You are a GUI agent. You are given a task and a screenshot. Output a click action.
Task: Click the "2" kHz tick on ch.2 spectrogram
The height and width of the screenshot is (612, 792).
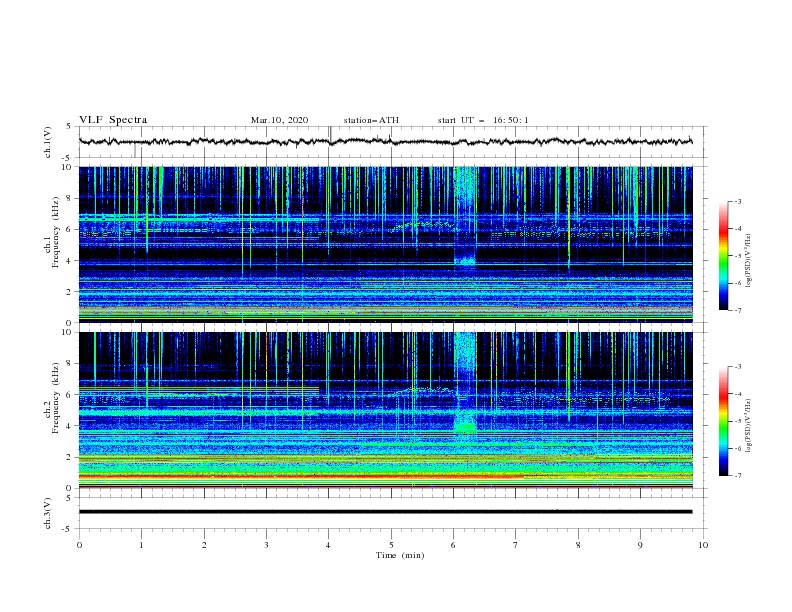pyautogui.click(x=70, y=457)
